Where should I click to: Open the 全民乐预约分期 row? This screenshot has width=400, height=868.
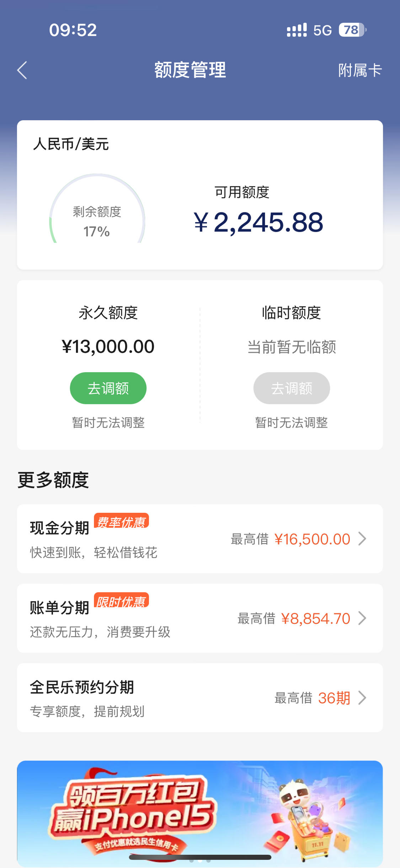pos(200,698)
